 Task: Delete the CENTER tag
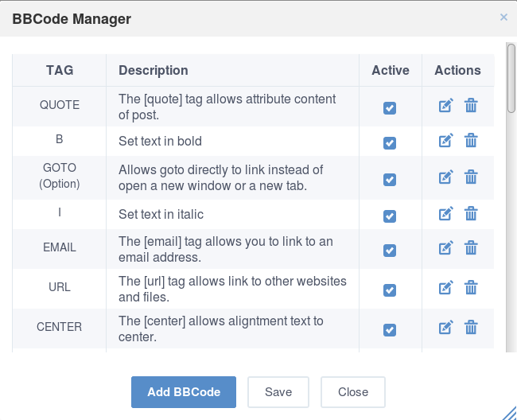coord(471,328)
